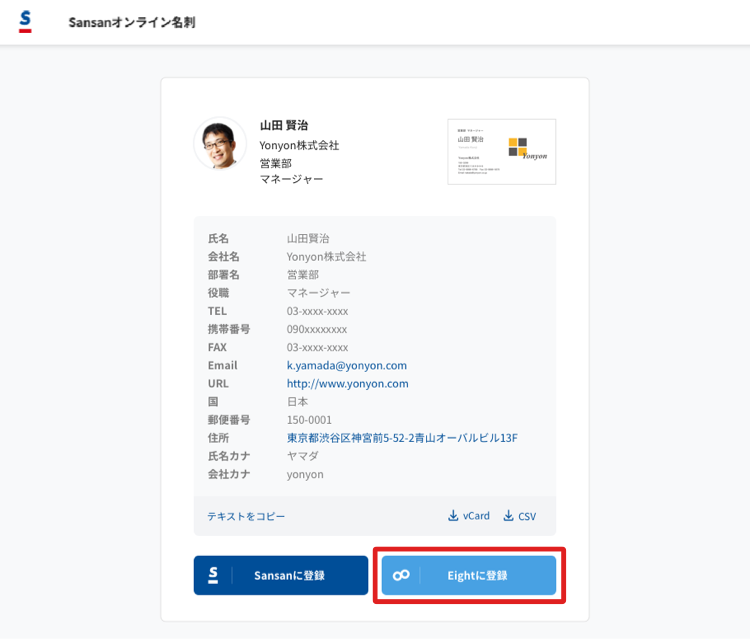This screenshot has height=639, width=750.
Task: Click the Sansanに登録 button
Action: pyautogui.click(x=281, y=575)
